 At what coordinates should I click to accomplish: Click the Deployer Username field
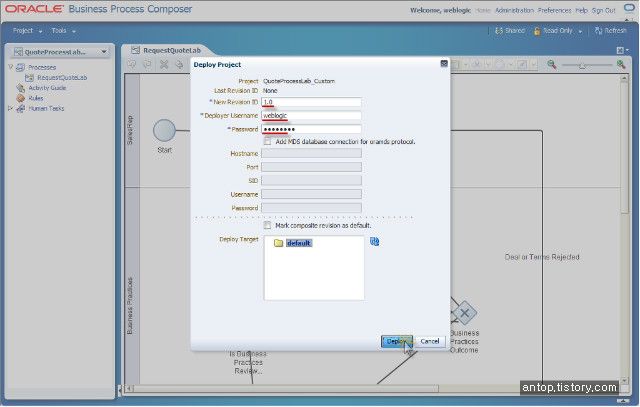(311, 116)
